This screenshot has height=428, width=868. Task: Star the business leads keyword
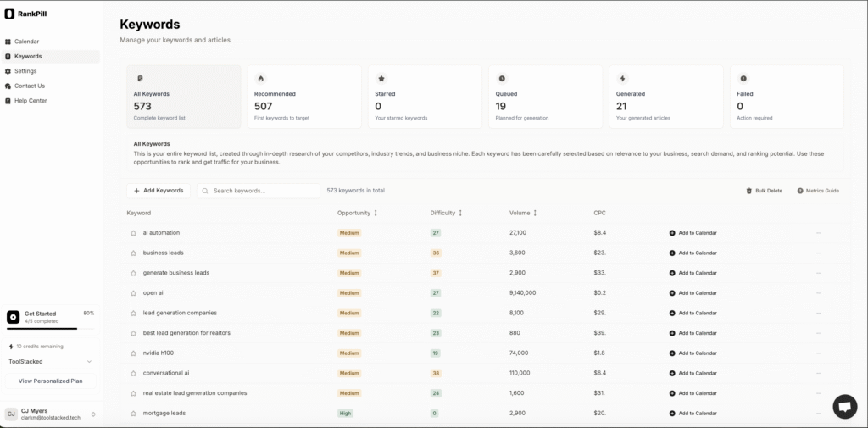click(x=133, y=253)
